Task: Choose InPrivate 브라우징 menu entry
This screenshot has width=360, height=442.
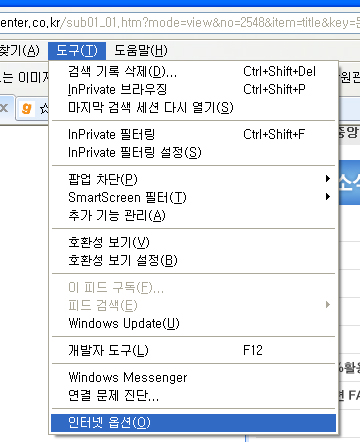Action: [193, 89]
